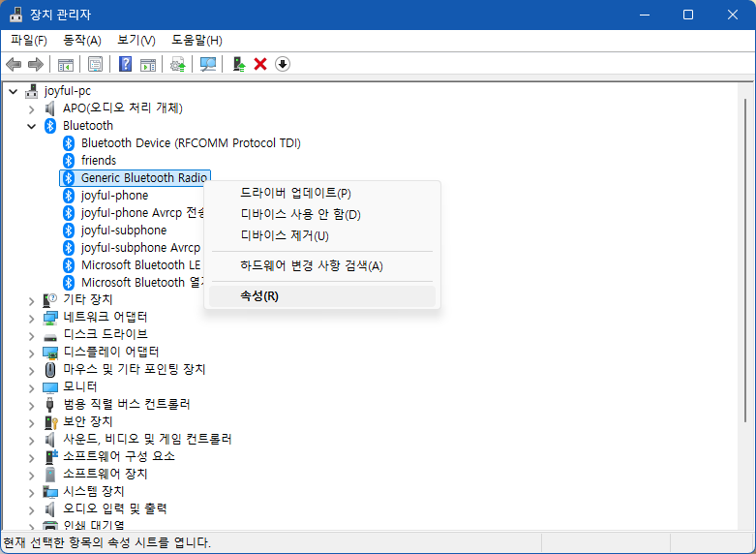756x554 pixels.
Task: Click the 모니터 monitor icon
Action: (x=50, y=387)
